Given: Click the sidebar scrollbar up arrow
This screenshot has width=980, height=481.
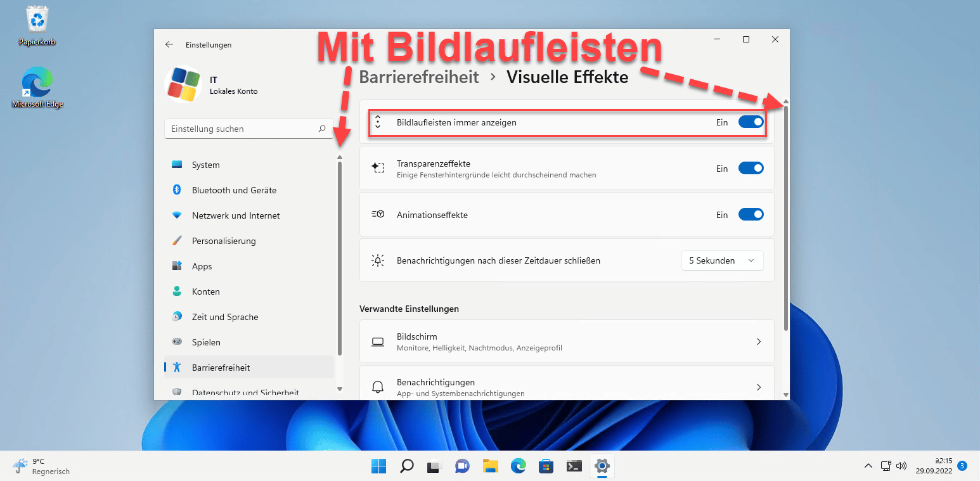Looking at the screenshot, I should coord(340,157).
